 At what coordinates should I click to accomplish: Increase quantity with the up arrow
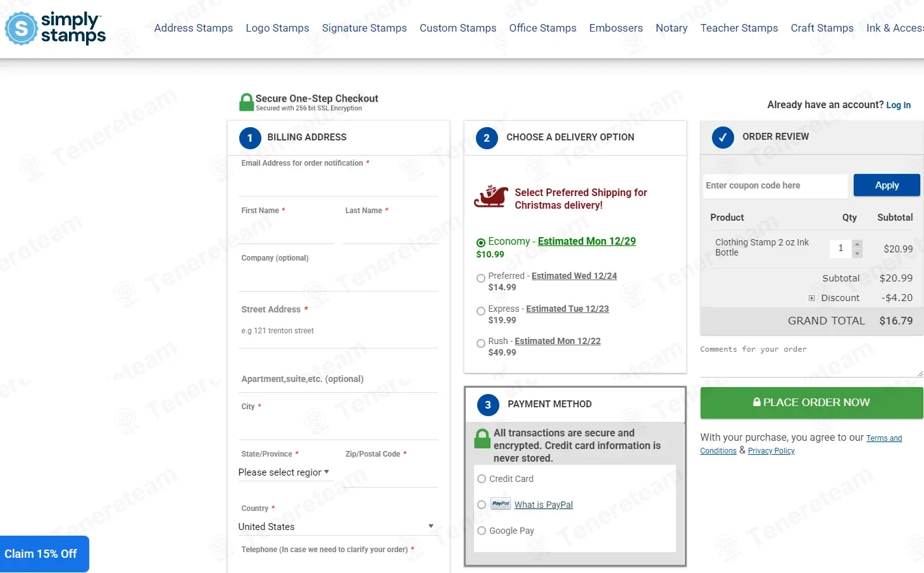click(x=858, y=244)
